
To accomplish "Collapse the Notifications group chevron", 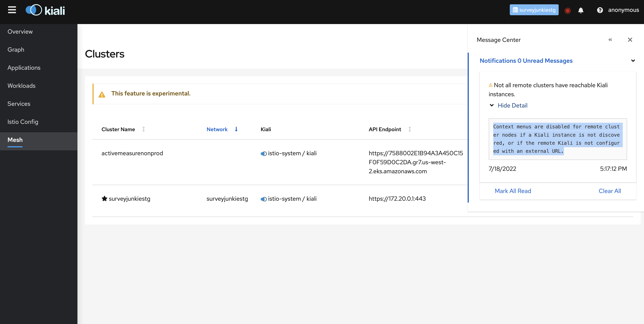I will [633, 61].
